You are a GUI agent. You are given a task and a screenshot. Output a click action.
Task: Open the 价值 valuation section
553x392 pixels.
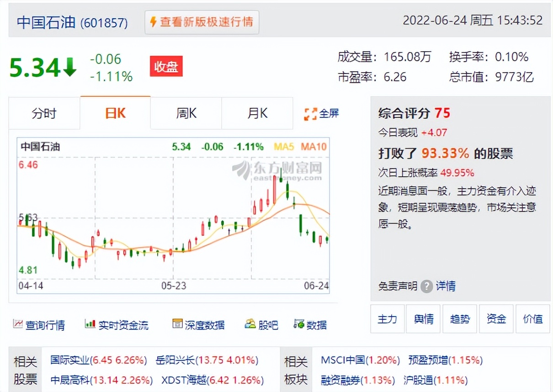click(533, 319)
